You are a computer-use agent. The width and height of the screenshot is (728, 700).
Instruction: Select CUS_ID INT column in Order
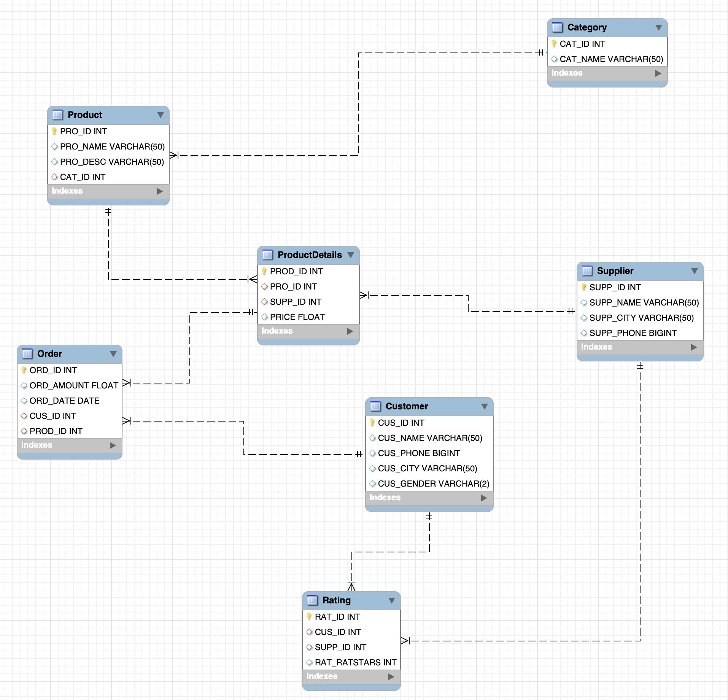tap(70, 416)
